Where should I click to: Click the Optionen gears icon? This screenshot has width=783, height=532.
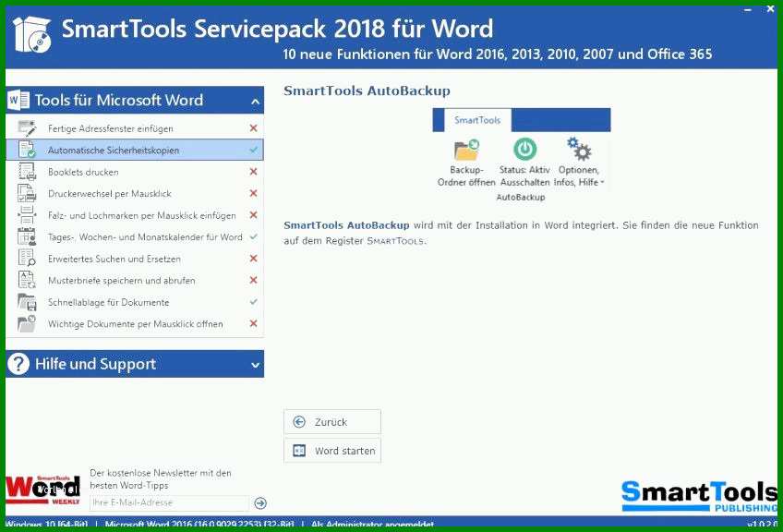coord(579,149)
